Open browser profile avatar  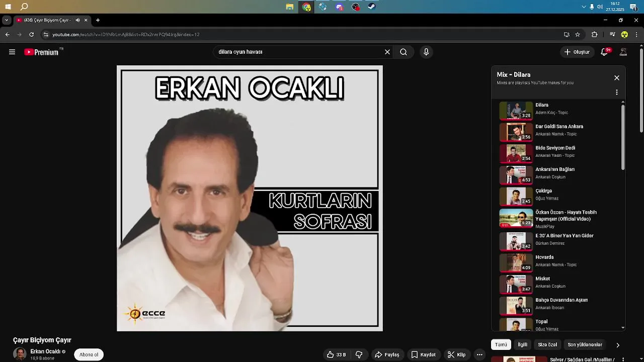[x=624, y=35]
